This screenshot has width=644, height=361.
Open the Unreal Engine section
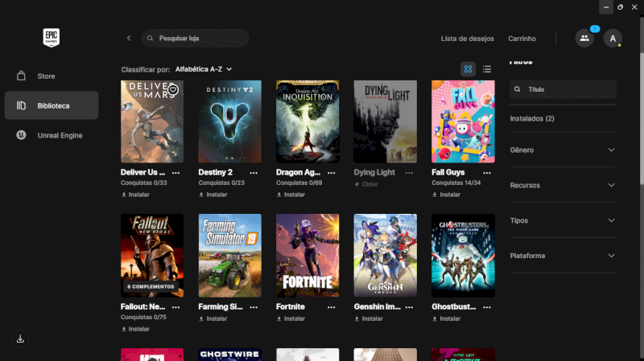pyautogui.click(x=52, y=135)
